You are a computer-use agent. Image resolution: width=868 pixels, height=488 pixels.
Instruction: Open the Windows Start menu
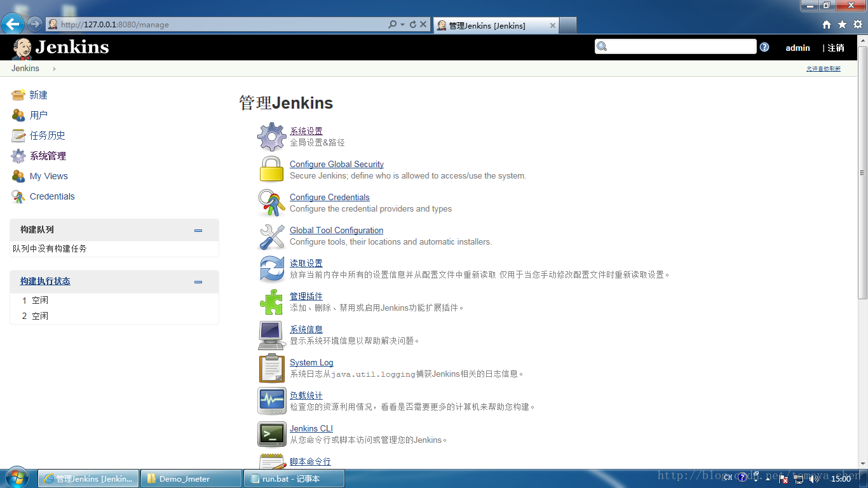pos(16,478)
